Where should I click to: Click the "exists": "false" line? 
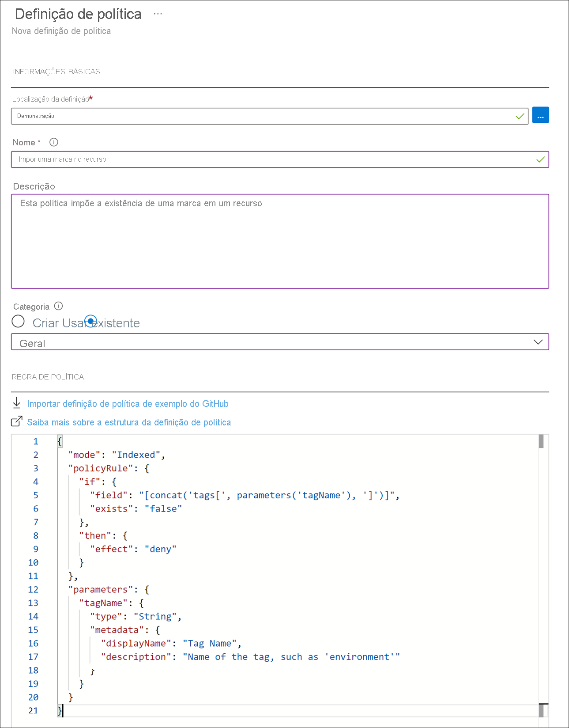click(136, 509)
